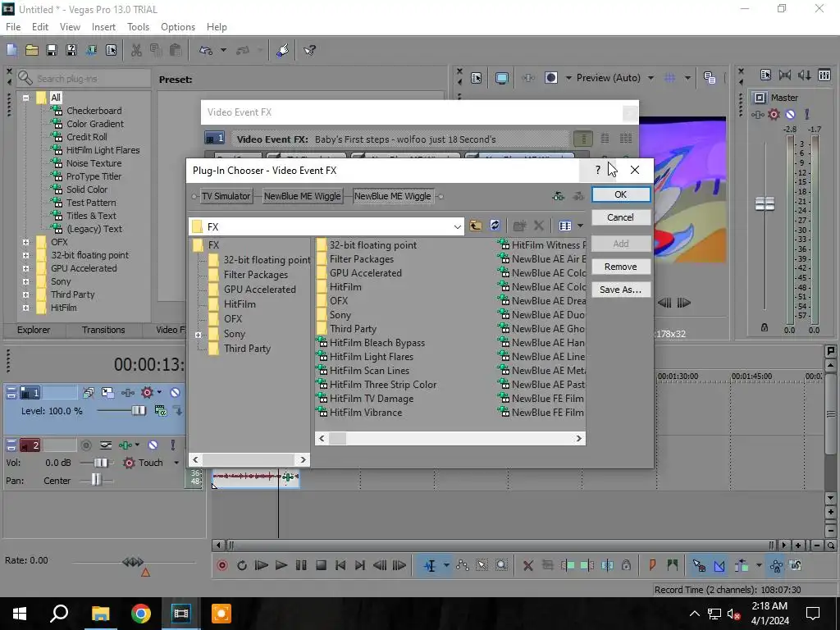Click the Search plug-ins field
The height and width of the screenshot is (630, 840).
click(83, 79)
